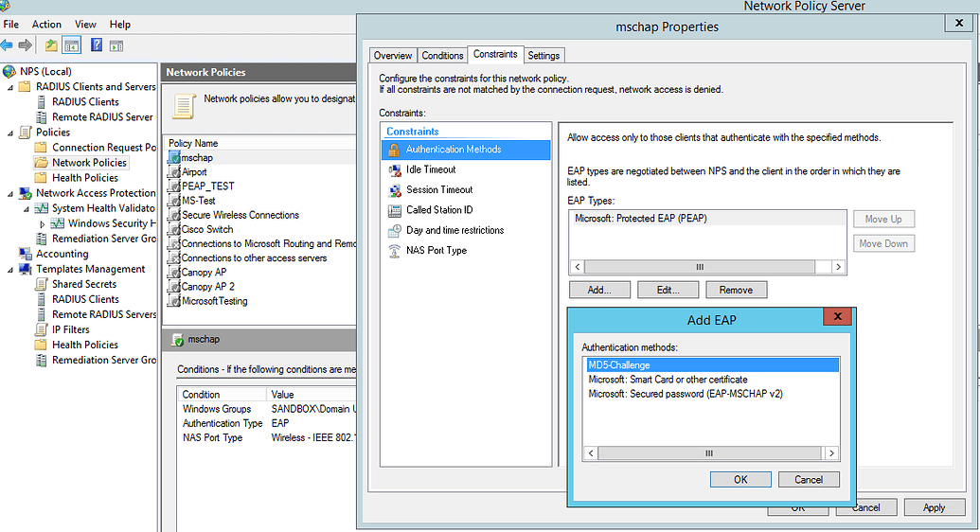Click EAP Types list right scroll arrow
980x532 pixels.
838,267
